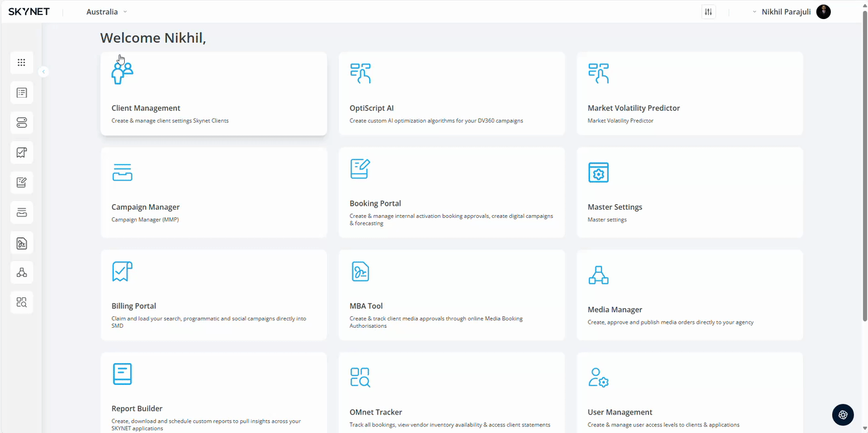Click 'Create & track client media approvals' text
Image resolution: width=868 pixels, height=433 pixels.
436,322
